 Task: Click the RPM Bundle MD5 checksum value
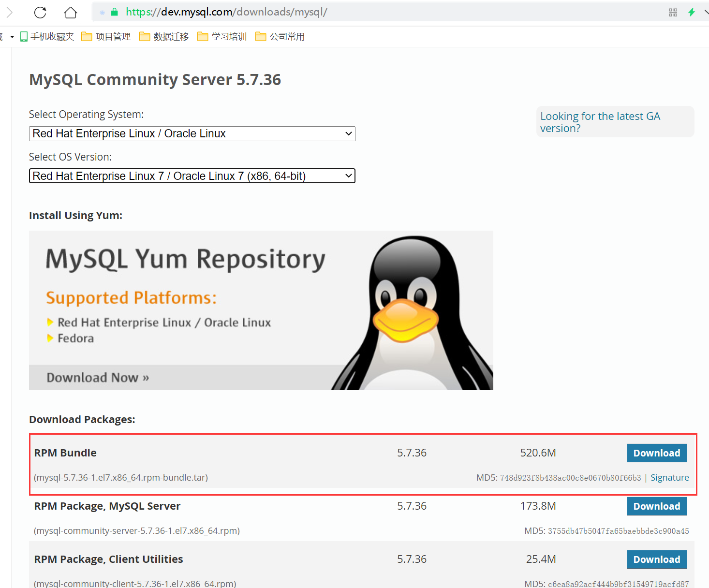(x=571, y=478)
